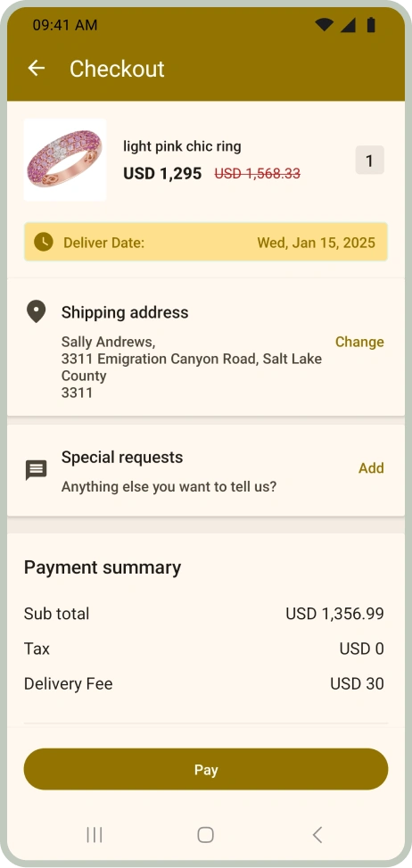Tap the light pink chic ring title
412x868 pixels.
(182, 146)
